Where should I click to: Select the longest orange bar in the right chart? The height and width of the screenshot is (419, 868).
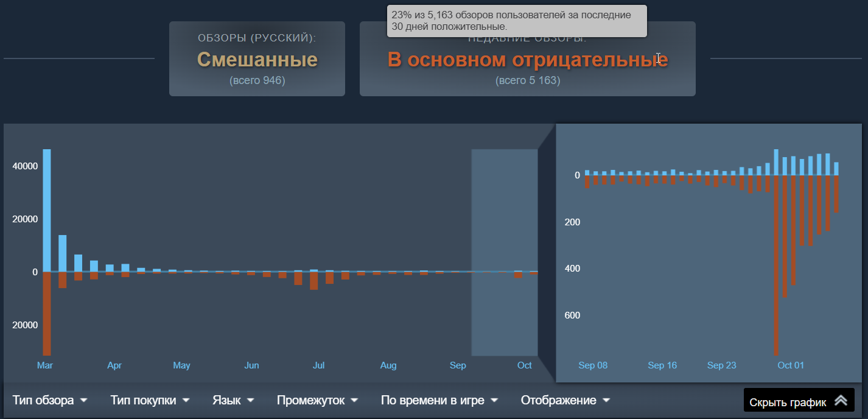pyautogui.click(x=776, y=265)
